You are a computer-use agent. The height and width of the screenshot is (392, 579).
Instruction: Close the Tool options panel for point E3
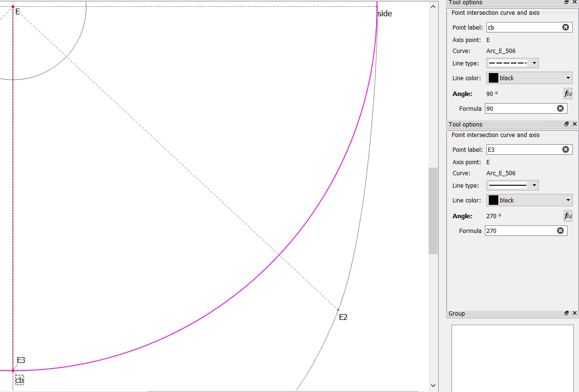tap(575, 124)
